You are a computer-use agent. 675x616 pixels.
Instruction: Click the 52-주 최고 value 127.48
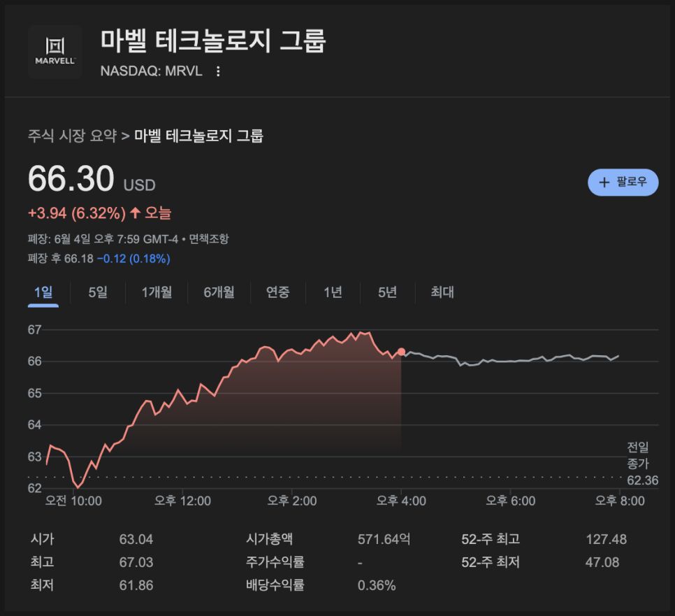[x=606, y=539]
